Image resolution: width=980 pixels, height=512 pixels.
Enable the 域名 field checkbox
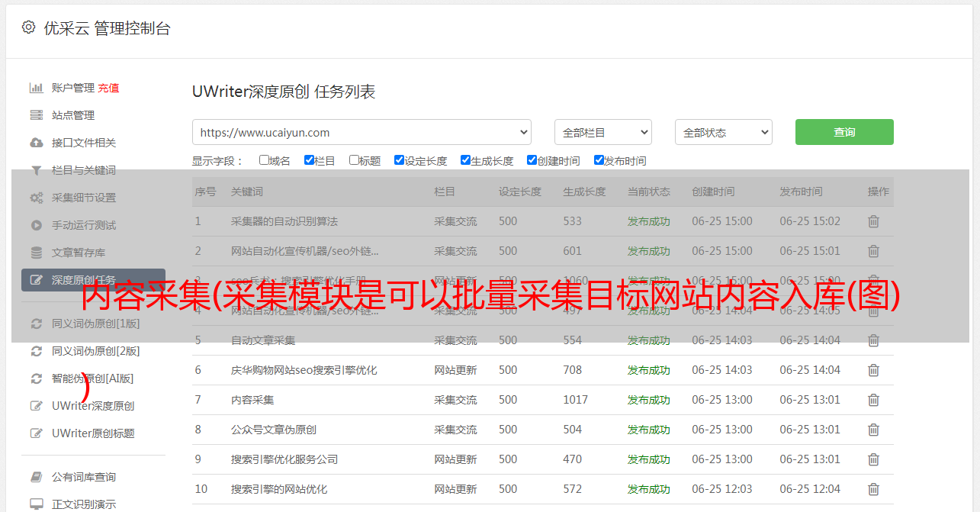pos(264,160)
